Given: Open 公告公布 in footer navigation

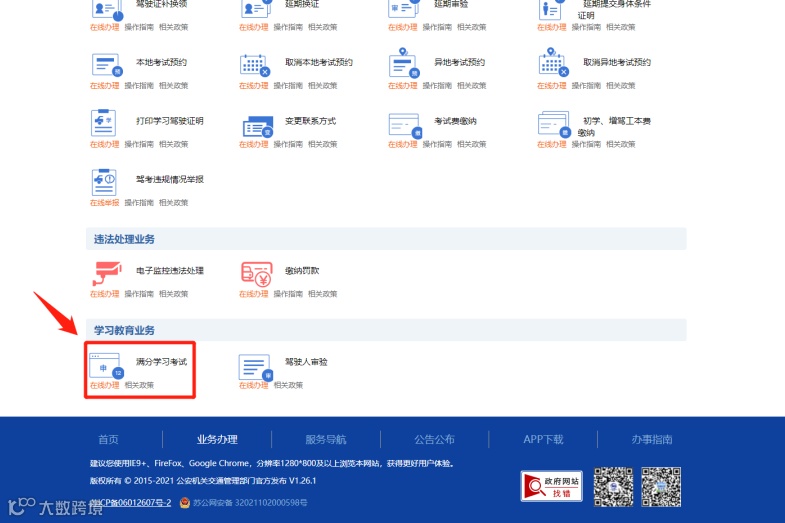Looking at the screenshot, I should (x=435, y=439).
